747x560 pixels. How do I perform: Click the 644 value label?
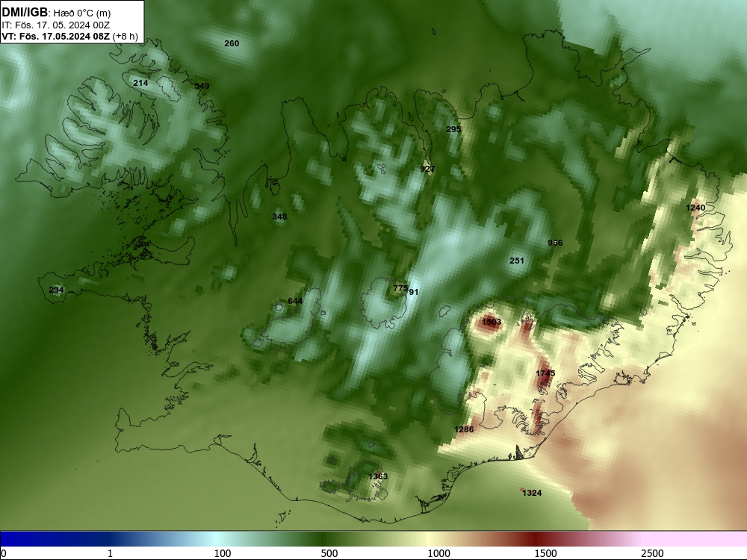coord(295,301)
